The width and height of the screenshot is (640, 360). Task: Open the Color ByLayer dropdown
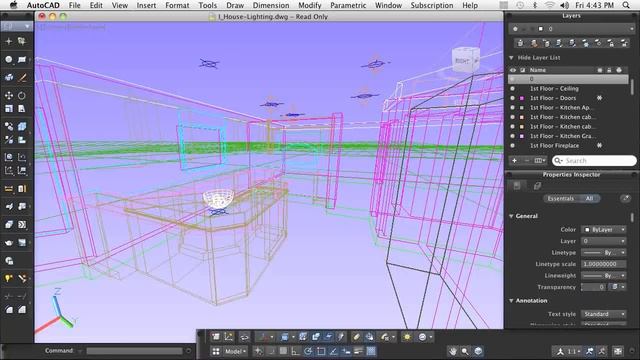(x=603, y=230)
